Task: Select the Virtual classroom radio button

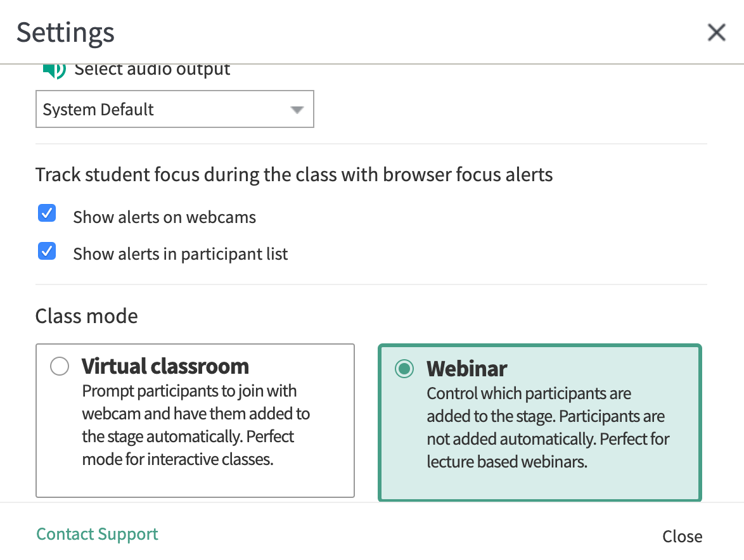Action: click(60, 367)
